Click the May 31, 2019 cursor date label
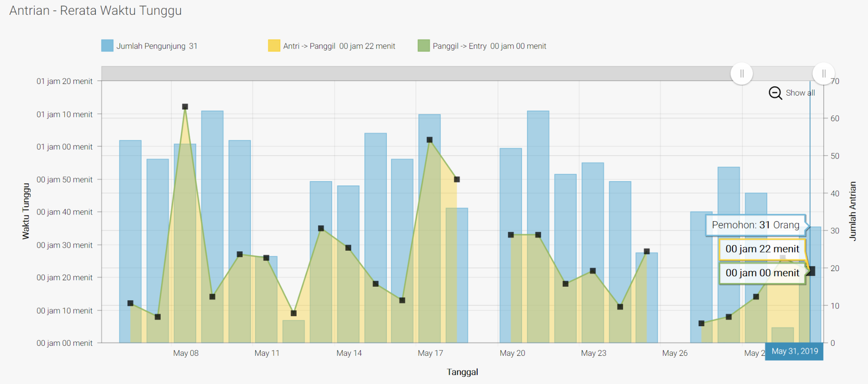The image size is (868, 384). pyautogui.click(x=794, y=351)
